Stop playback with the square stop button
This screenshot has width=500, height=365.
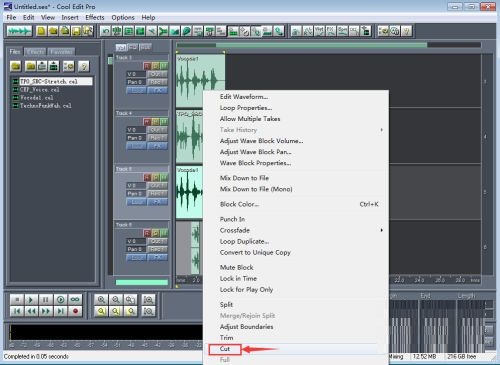pyautogui.click(x=17, y=300)
